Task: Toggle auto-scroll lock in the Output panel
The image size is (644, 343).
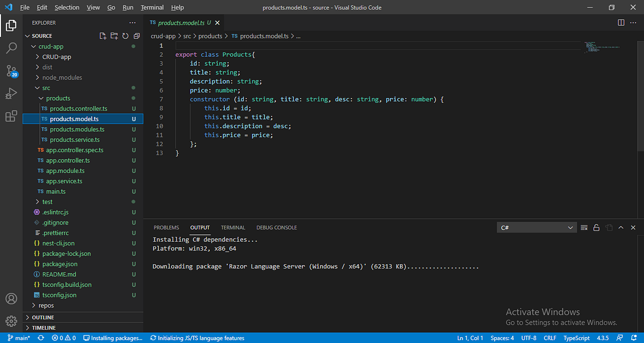Action: pyautogui.click(x=596, y=227)
